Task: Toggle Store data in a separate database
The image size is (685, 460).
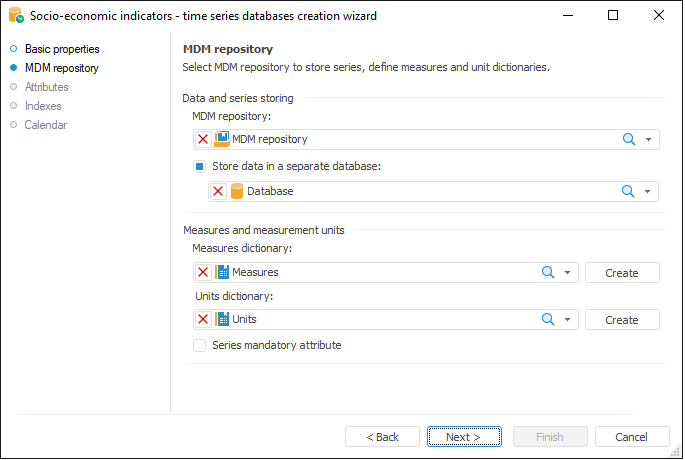Action: (200, 166)
